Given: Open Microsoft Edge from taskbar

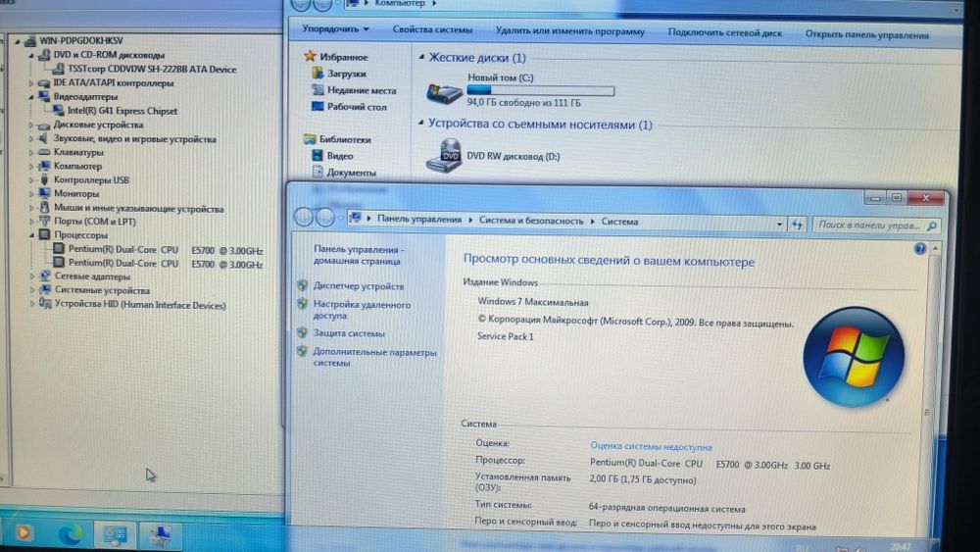Looking at the screenshot, I should (70, 532).
